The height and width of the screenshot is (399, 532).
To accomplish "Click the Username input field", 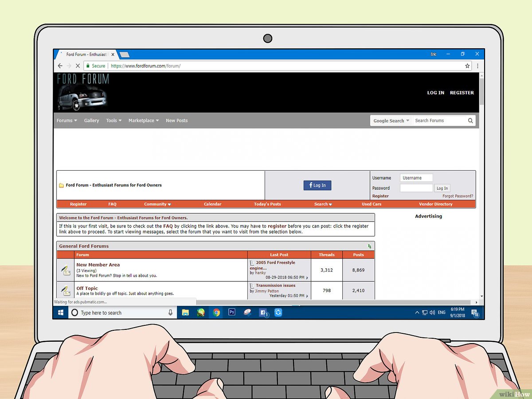I will pyautogui.click(x=416, y=178).
